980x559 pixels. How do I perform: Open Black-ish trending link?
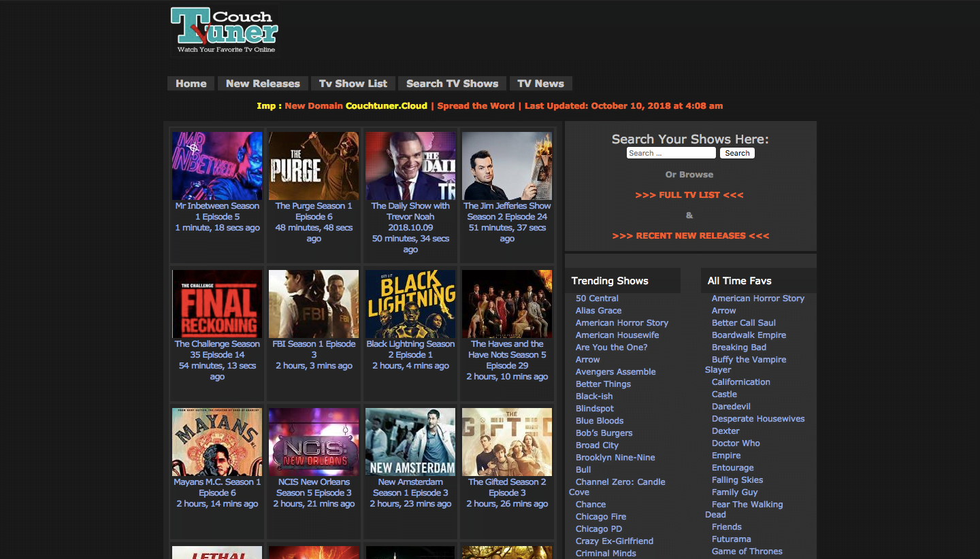click(x=594, y=396)
